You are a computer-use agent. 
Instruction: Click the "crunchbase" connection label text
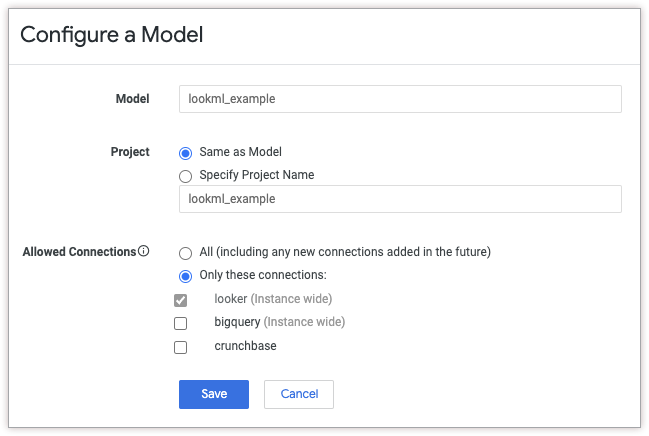(x=245, y=346)
